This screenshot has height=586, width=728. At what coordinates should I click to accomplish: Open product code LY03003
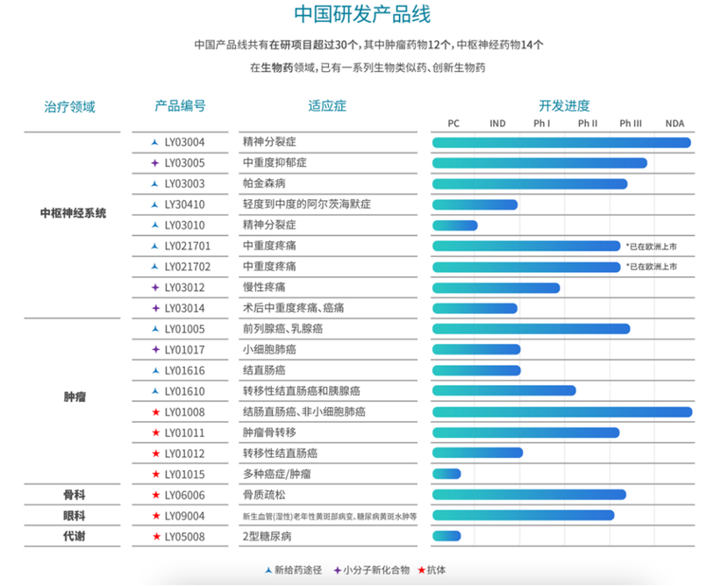click(184, 184)
